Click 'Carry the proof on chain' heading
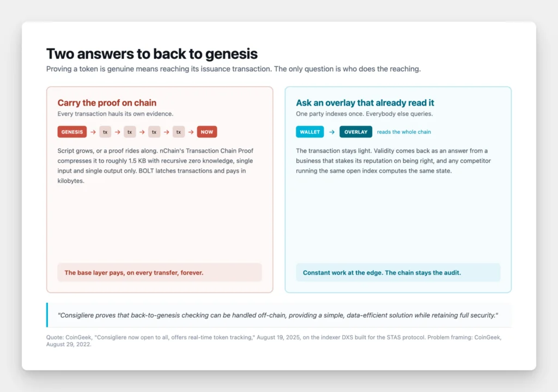 coord(107,103)
